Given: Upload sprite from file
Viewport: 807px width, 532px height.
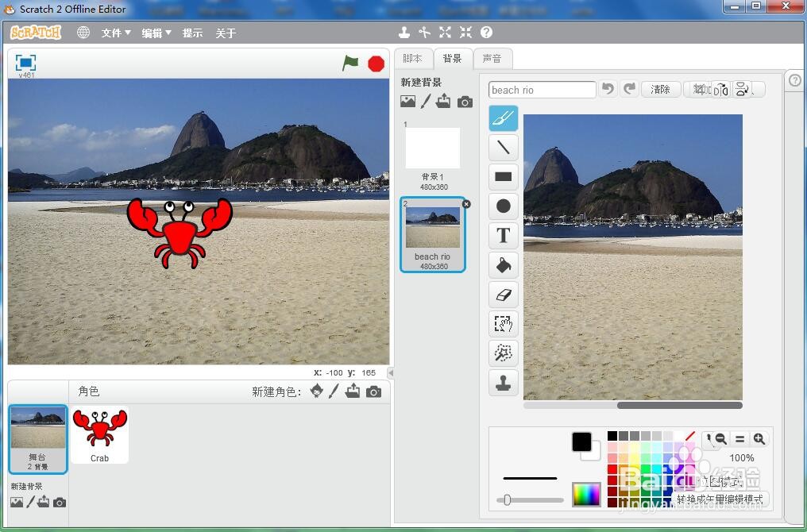Looking at the screenshot, I should (x=353, y=391).
